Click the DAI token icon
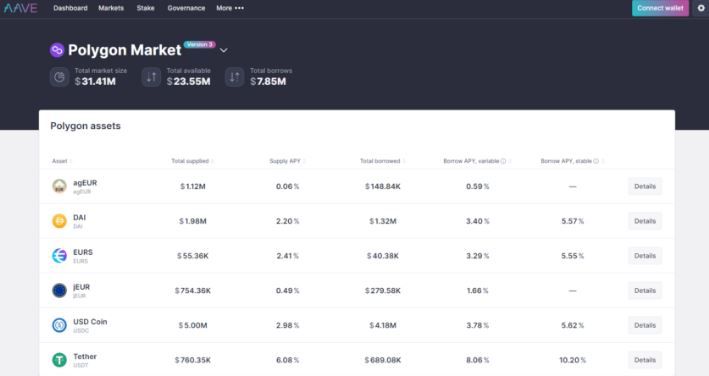 (59, 221)
